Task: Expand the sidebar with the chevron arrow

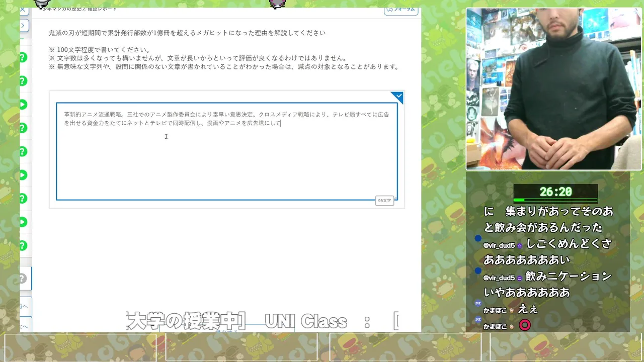Action: tap(23, 25)
